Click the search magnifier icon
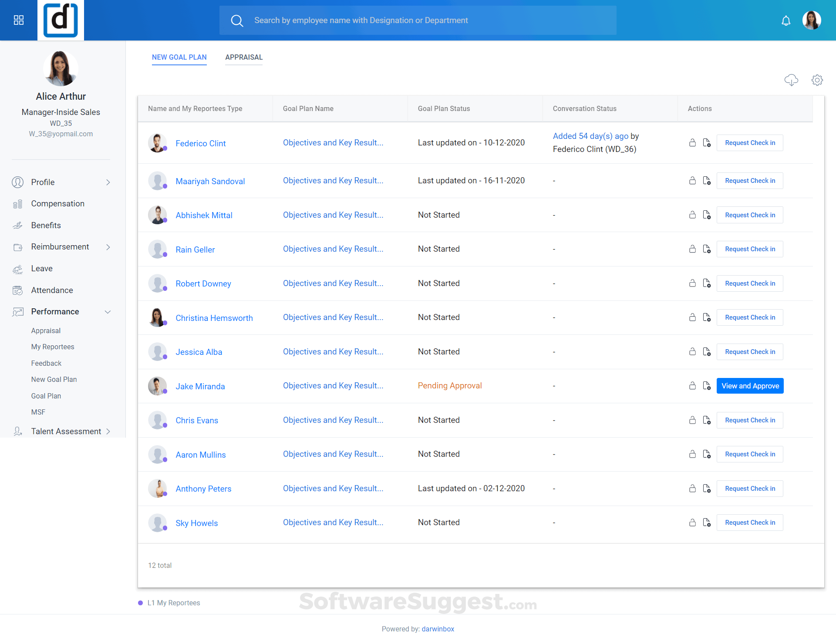This screenshot has width=836, height=644. pyautogui.click(x=237, y=20)
